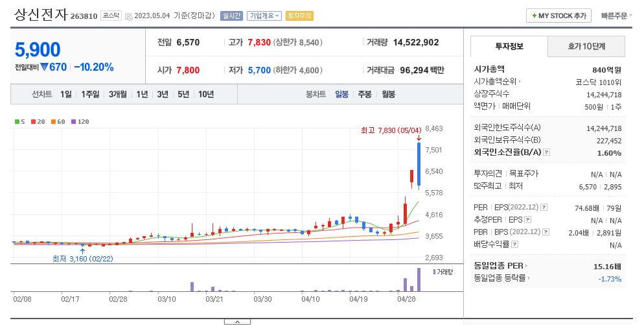644x325 pixels.
Task: Click the 동일업종 등락률 value -1.73%
Action: click(610, 279)
